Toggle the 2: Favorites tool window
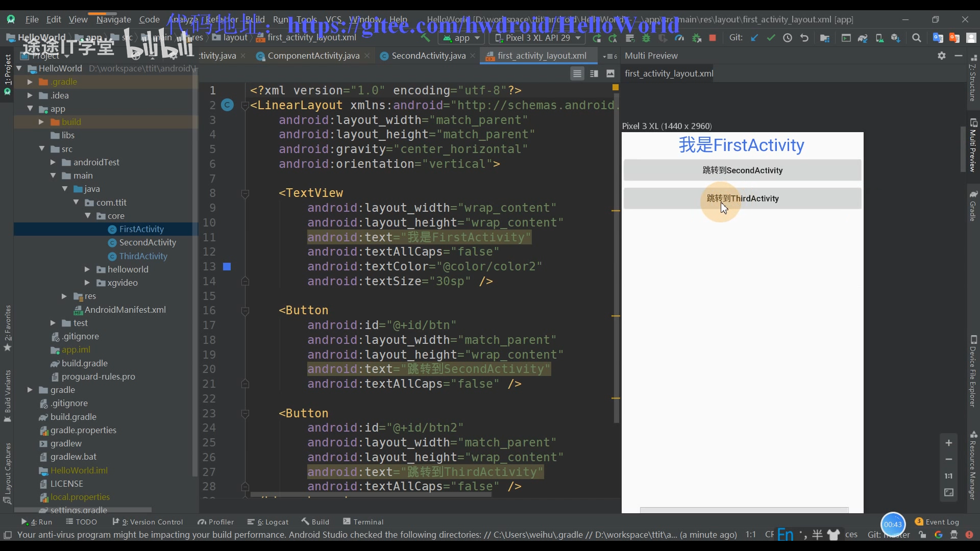The height and width of the screenshot is (551, 980). pos(7,328)
